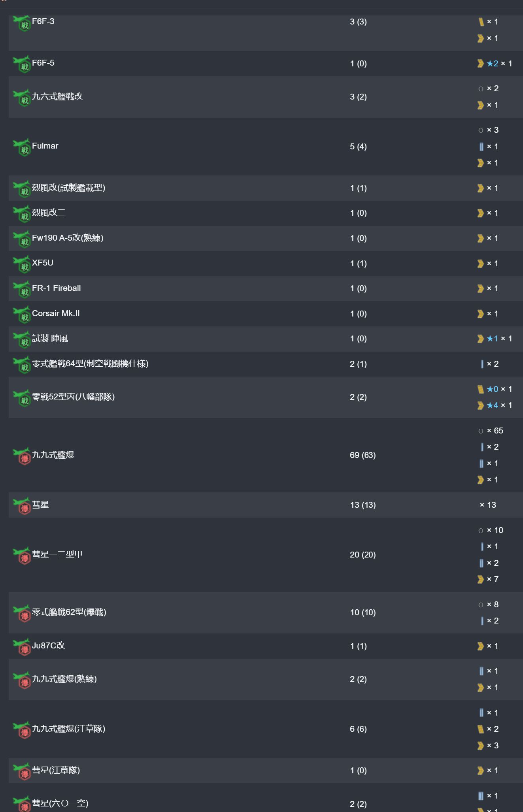The height and width of the screenshot is (812, 523).
Task: Select the 零式艦戦62型(爆戦) row name
Action: (x=69, y=612)
